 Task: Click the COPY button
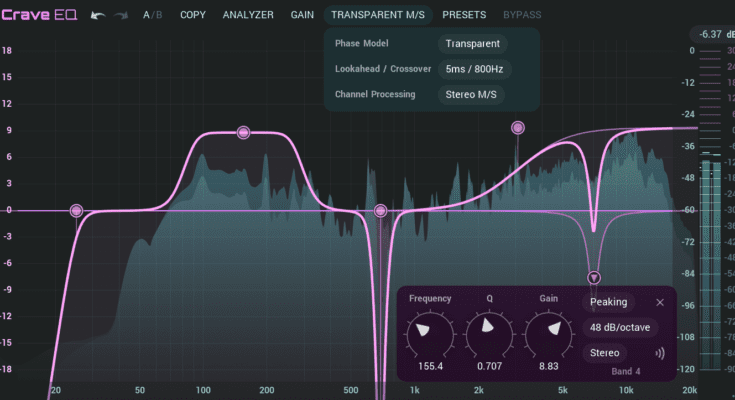193,15
